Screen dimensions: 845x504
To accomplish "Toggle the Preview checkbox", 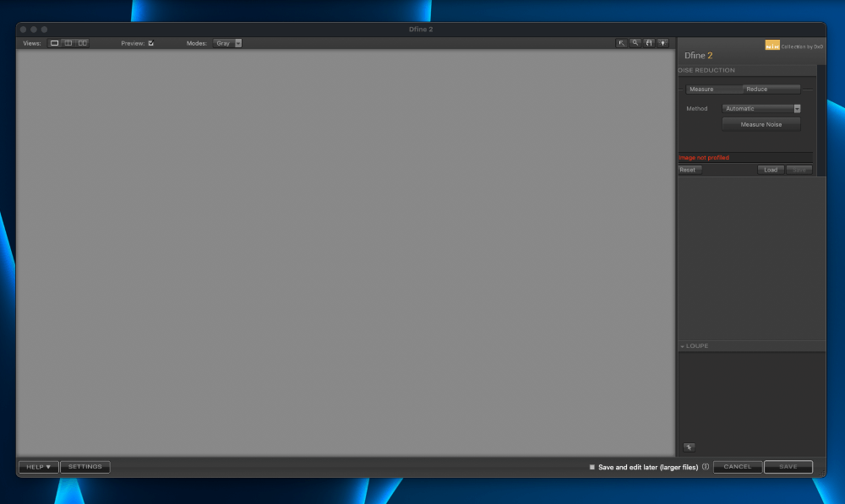I will pyautogui.click(x=151, y=43).
